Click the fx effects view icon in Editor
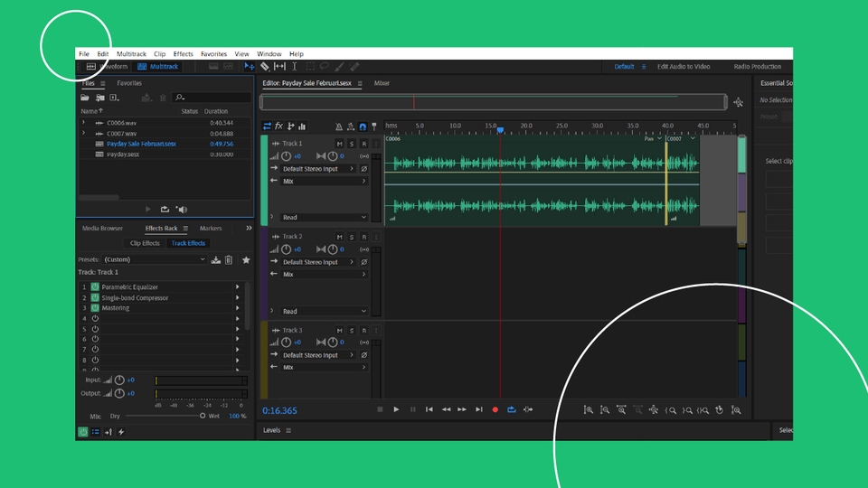 pos(279,127)
